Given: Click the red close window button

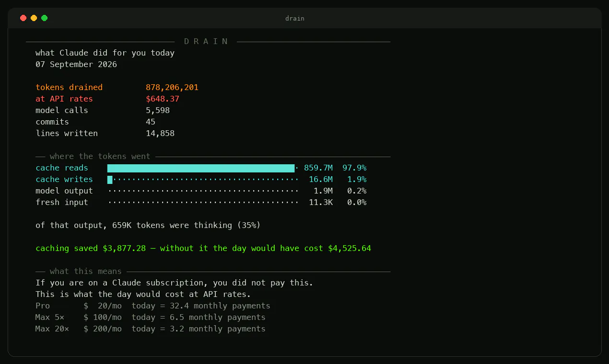Looking at the screenshot, I should pyautogui.click(x=23, y=18).
